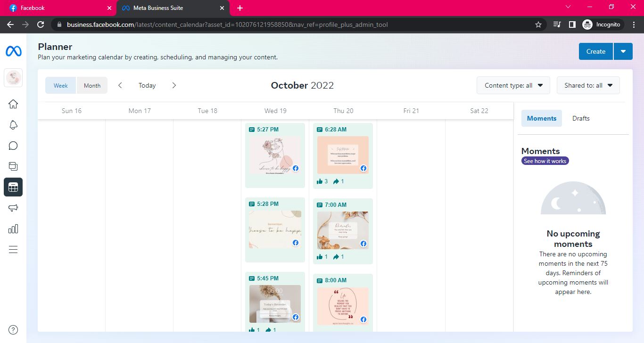Switch to the Meta Business Suite browser tab

pos(173,8)
